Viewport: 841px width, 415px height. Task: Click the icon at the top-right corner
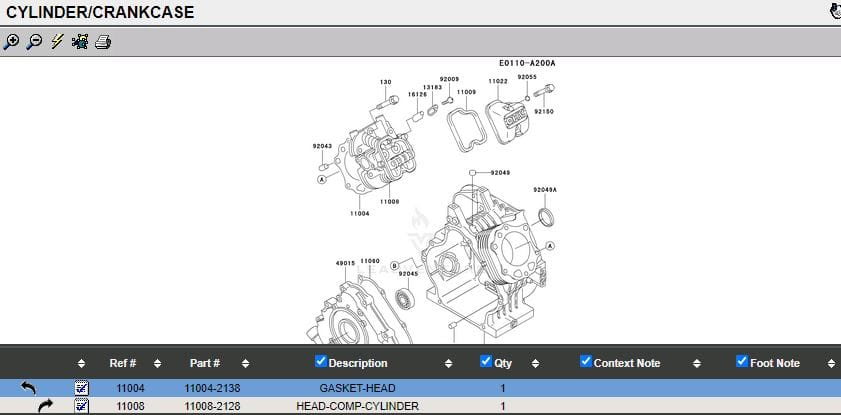click(834, 12)
